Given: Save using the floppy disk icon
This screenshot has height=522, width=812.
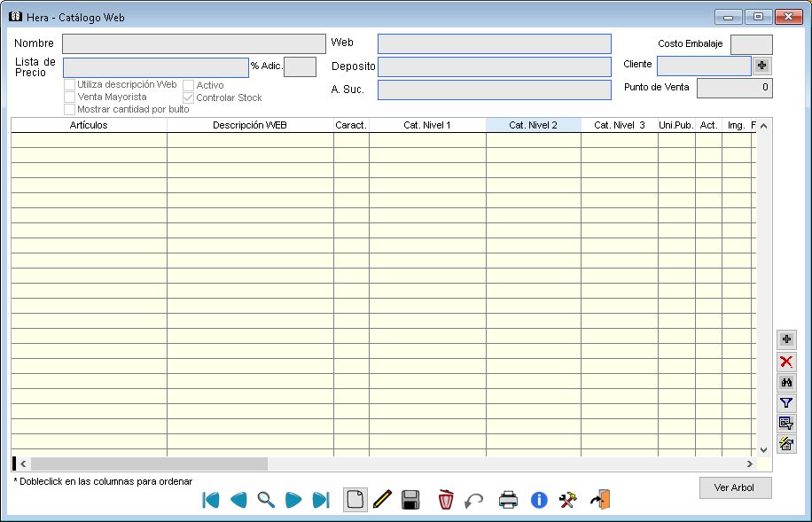Looking at the screenshot, I should click(410, 500).
